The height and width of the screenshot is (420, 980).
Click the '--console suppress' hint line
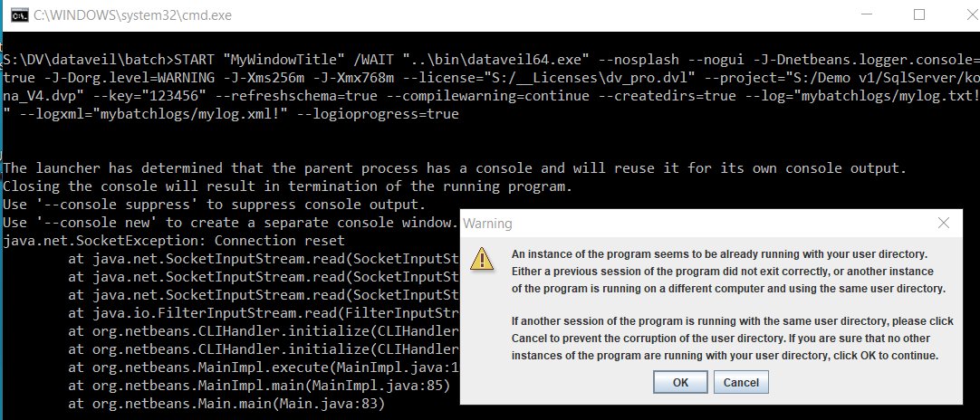coord(215,205)
